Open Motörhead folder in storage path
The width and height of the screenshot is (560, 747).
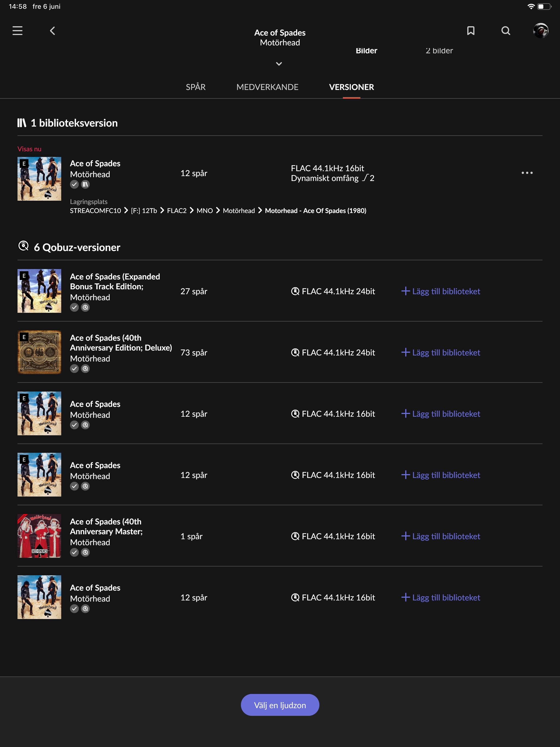tap(239, 211)
